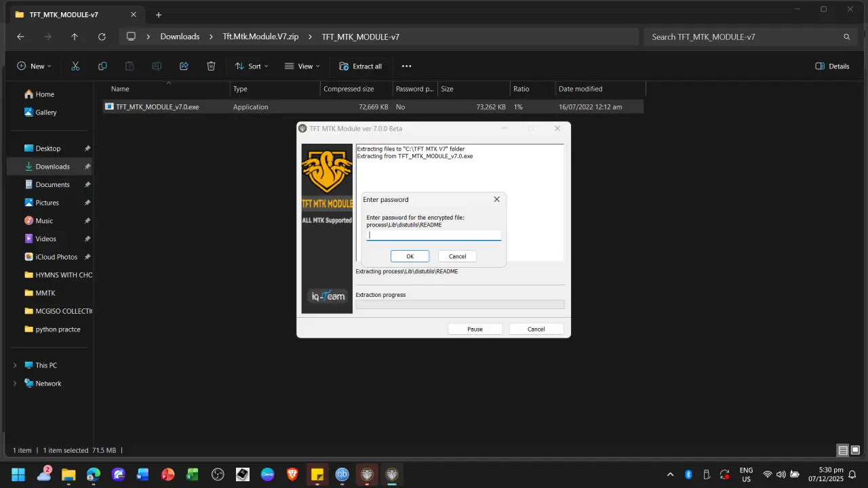Image resolution: width=868 pixels, height=488 pixels.
Task: Click Cancel in Enter password dialog
Action: tap(458, 256)
